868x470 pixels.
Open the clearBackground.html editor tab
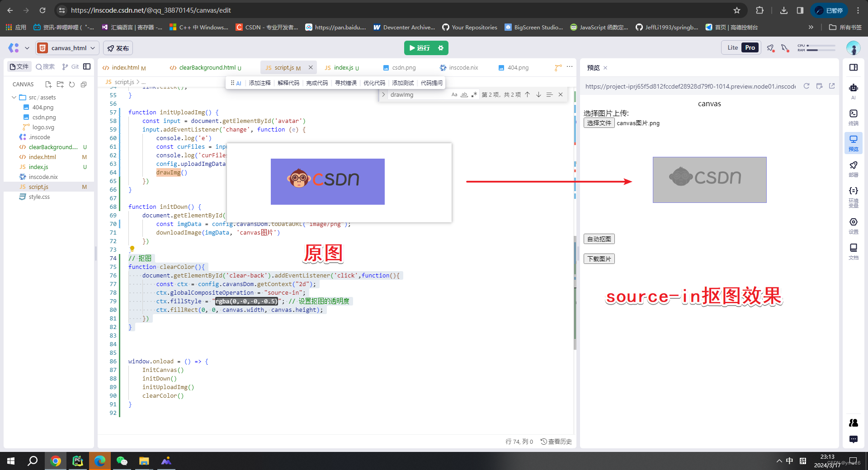click(205, 67)
